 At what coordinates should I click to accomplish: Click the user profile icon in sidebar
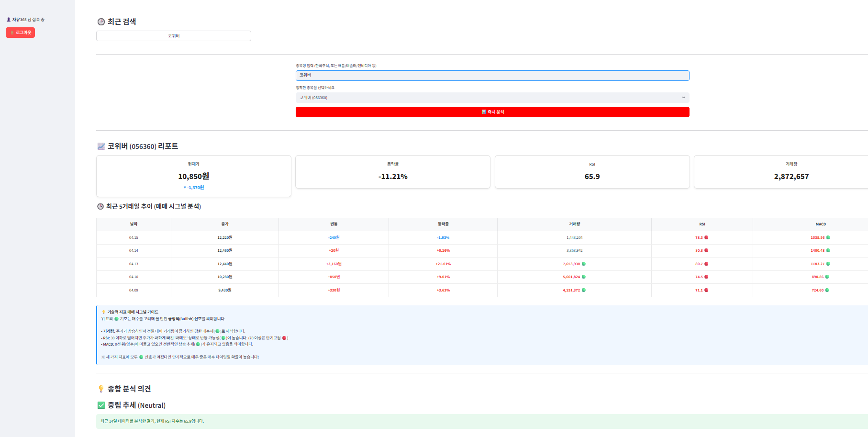coord(9,20)
